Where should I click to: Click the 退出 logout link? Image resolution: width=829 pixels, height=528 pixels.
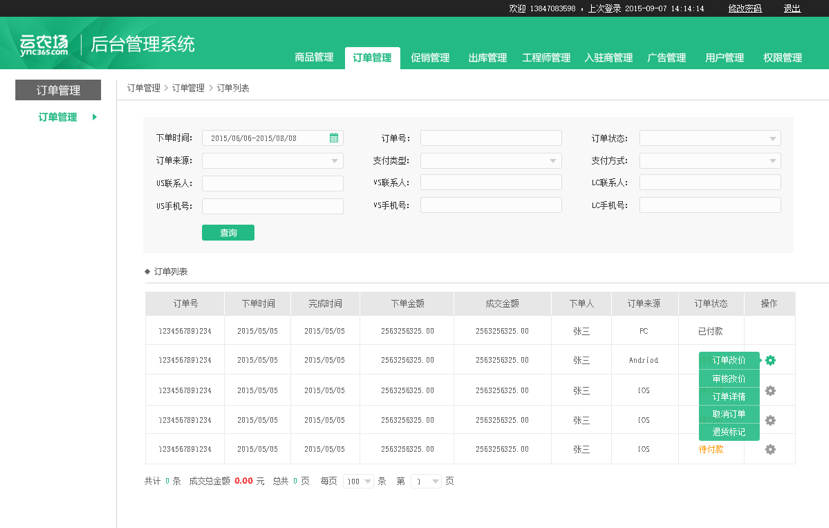click(792, 8)
